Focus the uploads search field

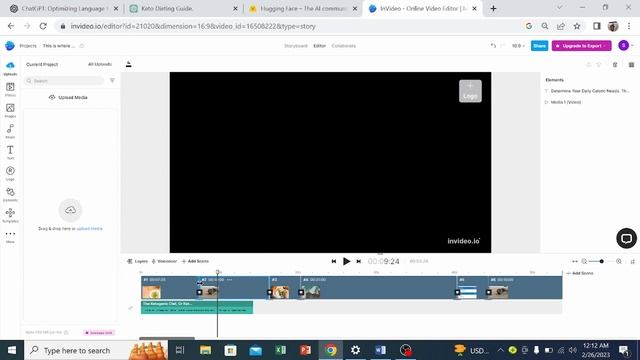pyautogui.click(x=64, y=81)
